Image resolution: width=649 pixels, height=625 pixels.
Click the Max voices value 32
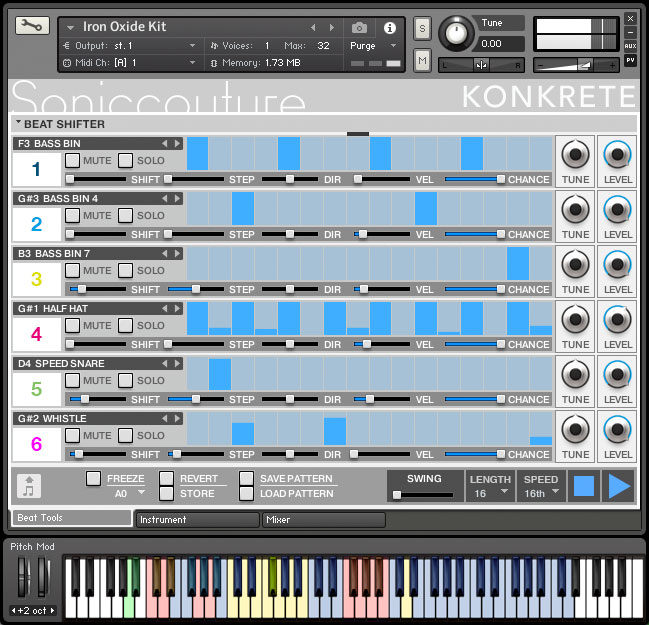point(323,46)
